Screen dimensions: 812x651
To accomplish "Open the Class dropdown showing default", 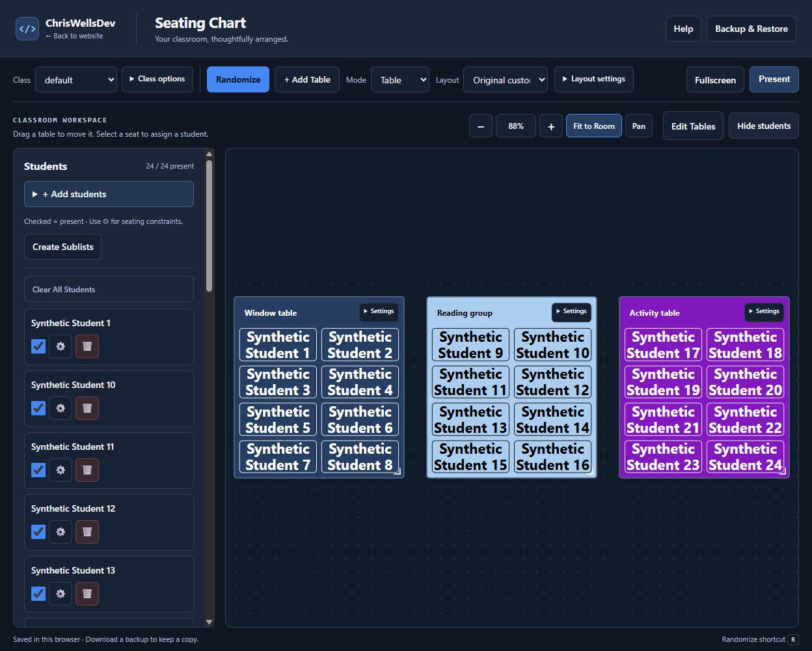I will (x=76, y=80).
